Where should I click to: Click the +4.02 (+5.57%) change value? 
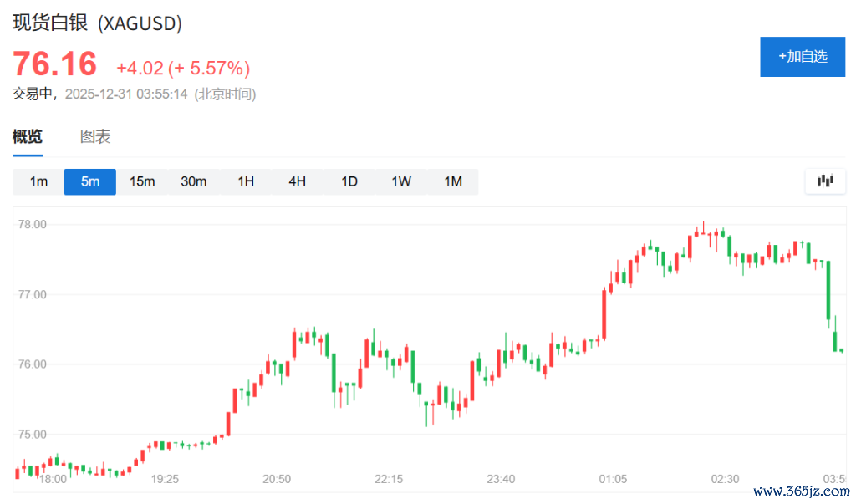click(183, 68)
